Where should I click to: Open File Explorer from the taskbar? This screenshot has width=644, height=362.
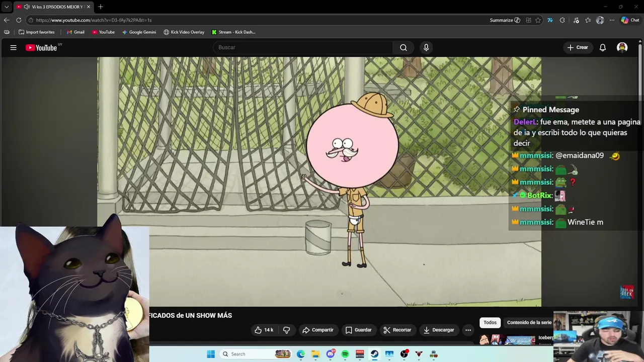click(x=315, y=354)
